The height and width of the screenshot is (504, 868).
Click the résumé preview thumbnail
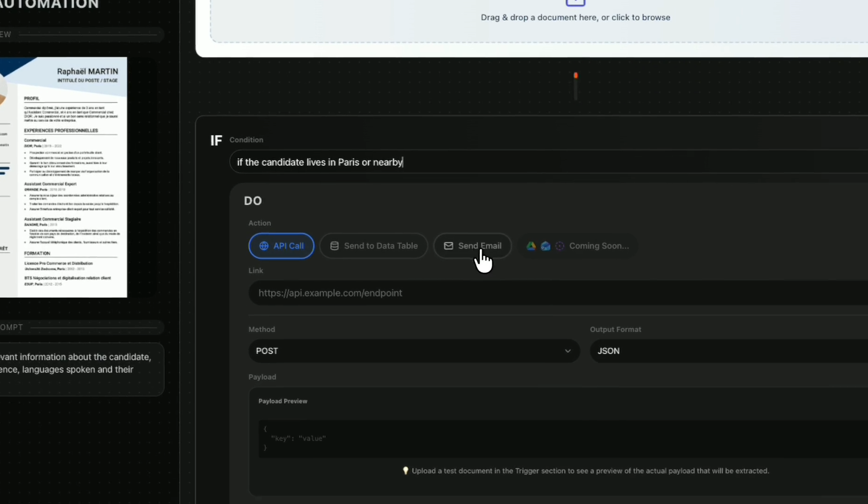(x=63, y=177)
